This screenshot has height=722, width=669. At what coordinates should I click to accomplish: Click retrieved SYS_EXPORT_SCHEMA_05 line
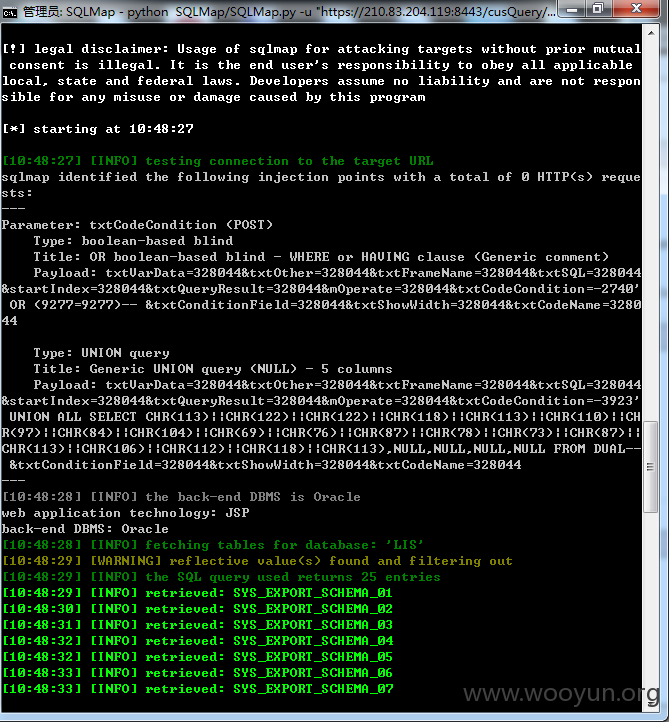coord(197,657)
